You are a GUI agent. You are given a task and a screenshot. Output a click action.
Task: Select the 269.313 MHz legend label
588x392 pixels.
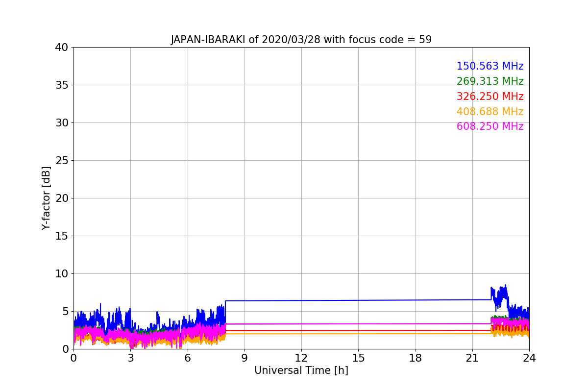coord(490,81)
